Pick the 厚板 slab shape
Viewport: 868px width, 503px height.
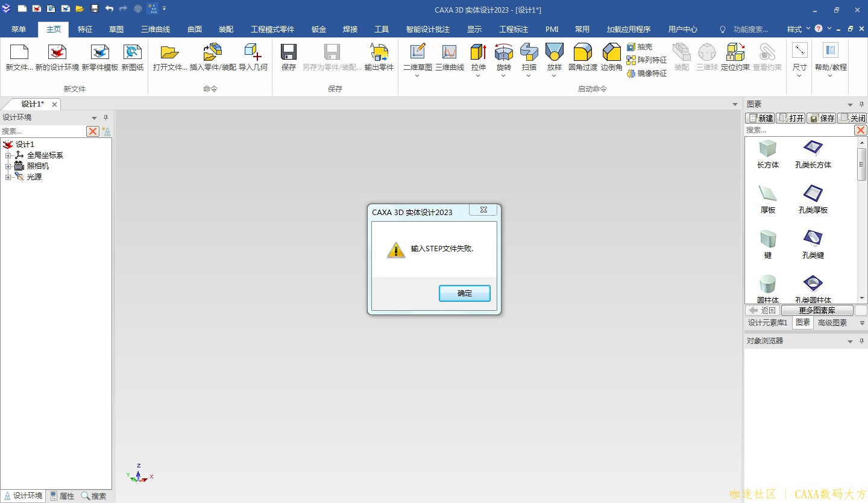click(768, 199)
